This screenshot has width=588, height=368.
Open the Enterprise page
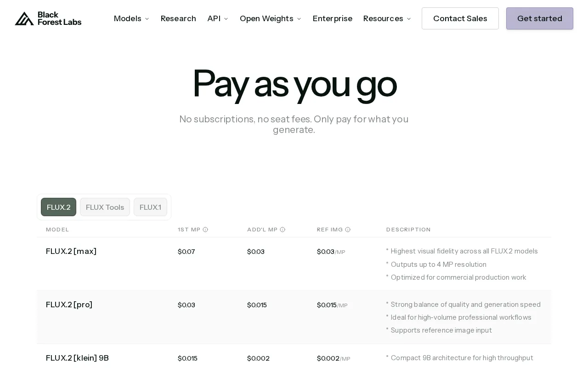333,18
